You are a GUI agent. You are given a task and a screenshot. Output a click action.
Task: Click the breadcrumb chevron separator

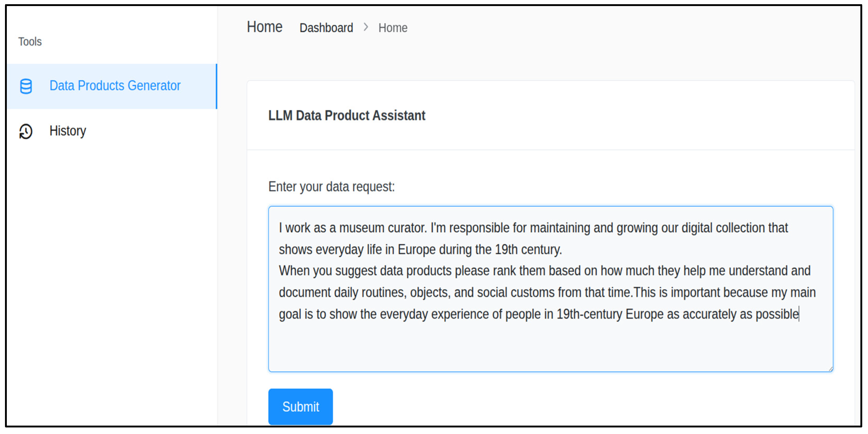[366, 27]
